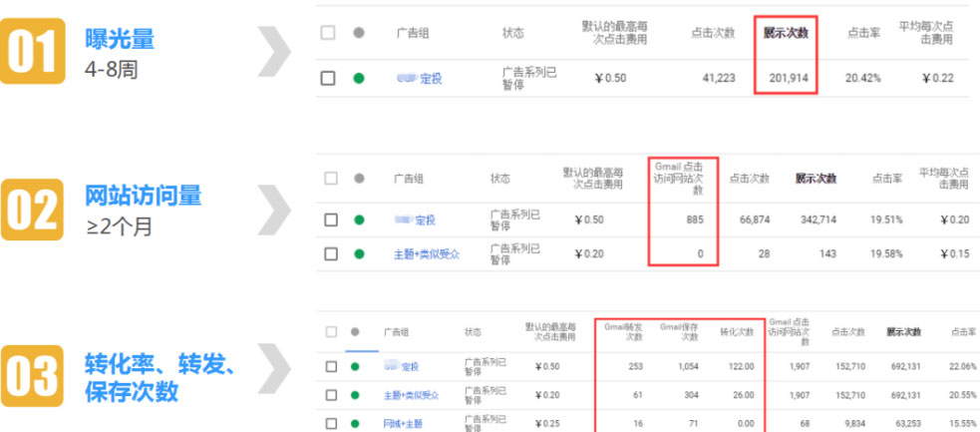Sort first table by 展示次数 column header
The height and width of the screenshot is (432, 980).
point(786,33)
